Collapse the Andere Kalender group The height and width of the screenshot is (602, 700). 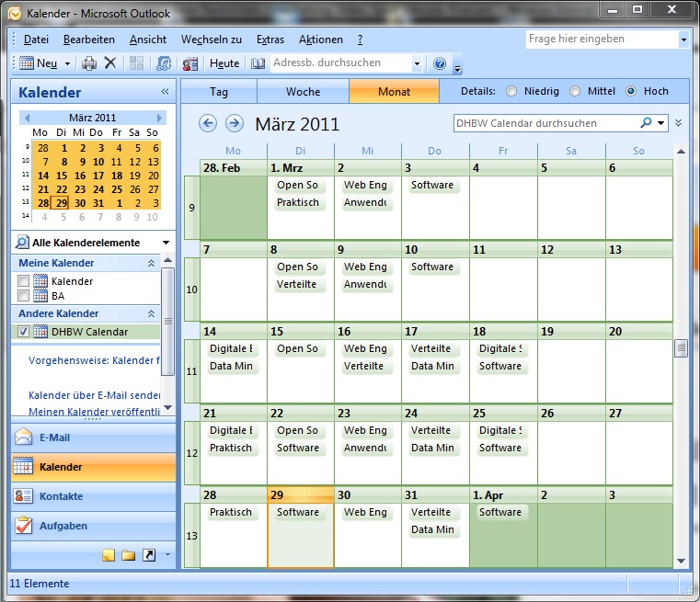(x=152, y=313)
